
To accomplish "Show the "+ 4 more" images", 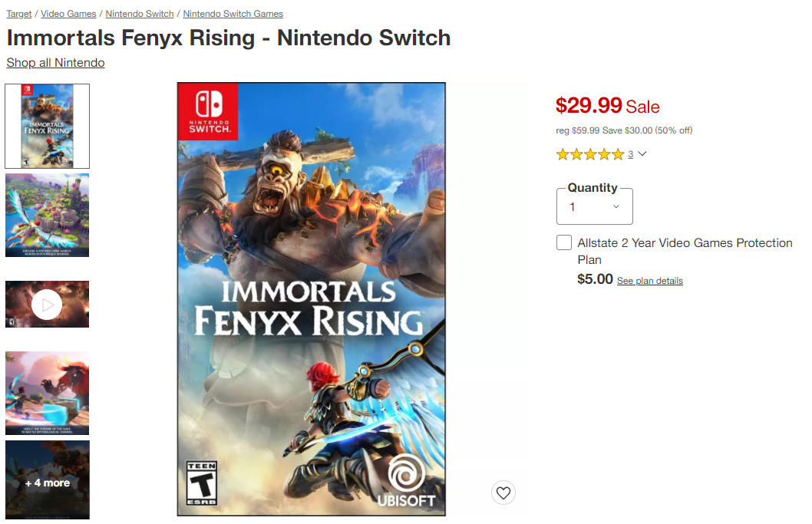I will [x=48, y=482].
